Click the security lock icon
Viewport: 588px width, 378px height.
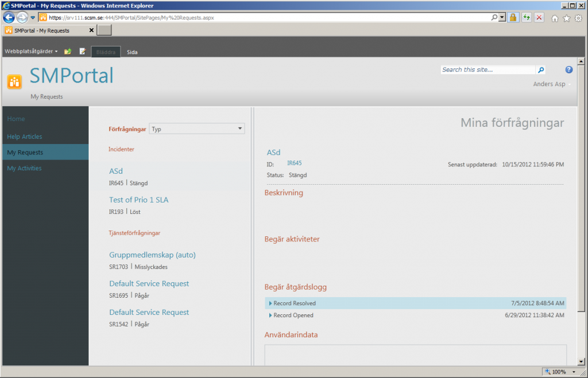(513, 17)
